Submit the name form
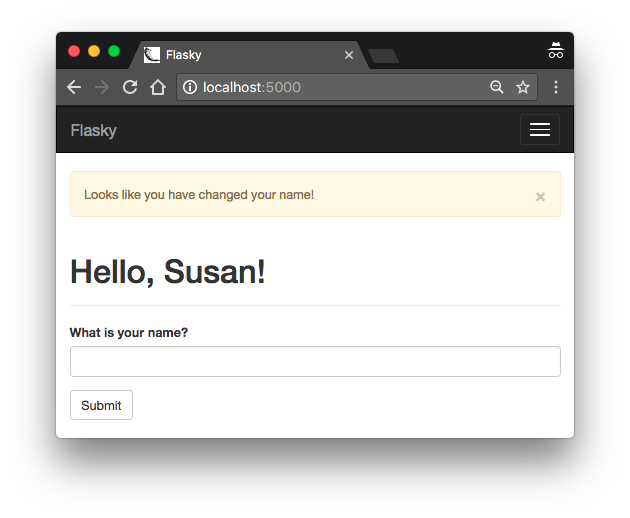Image resolution: width=630 pixels, height=518 pixels. [x=101, y=405]
